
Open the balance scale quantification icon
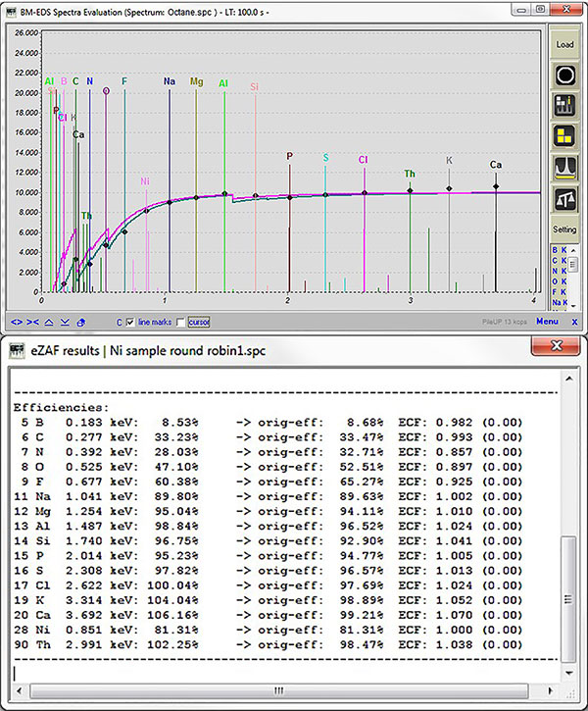[564, 199]
